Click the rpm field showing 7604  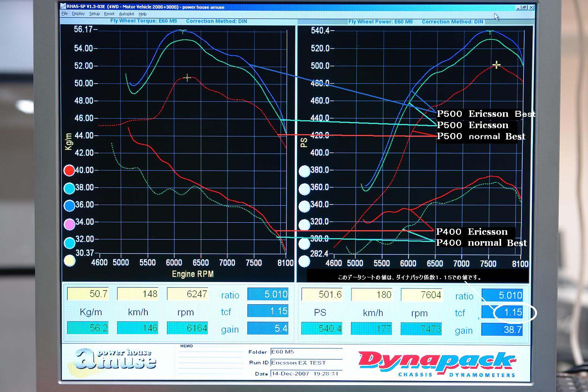[421, 294]
